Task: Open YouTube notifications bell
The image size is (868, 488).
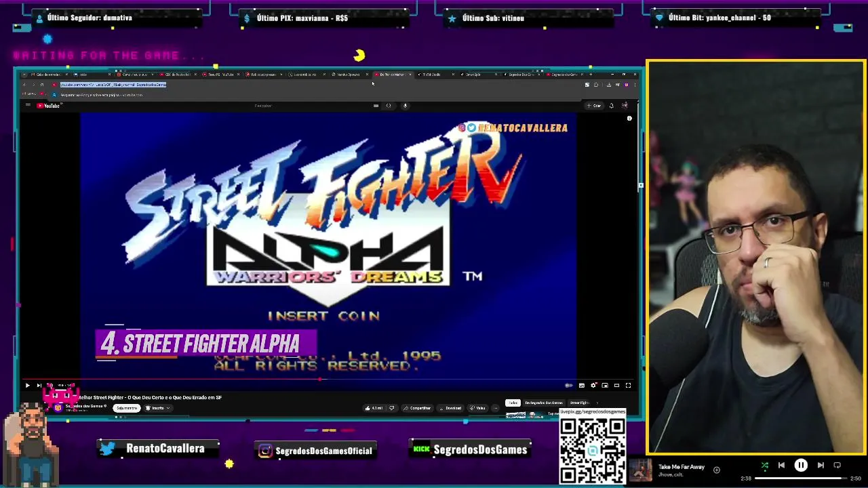Action: click(612, 106)
